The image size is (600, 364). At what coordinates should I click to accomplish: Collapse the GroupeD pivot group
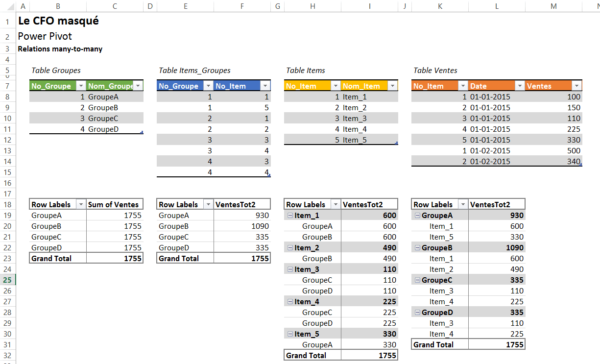pyautogui.click(x=417, y=313)
